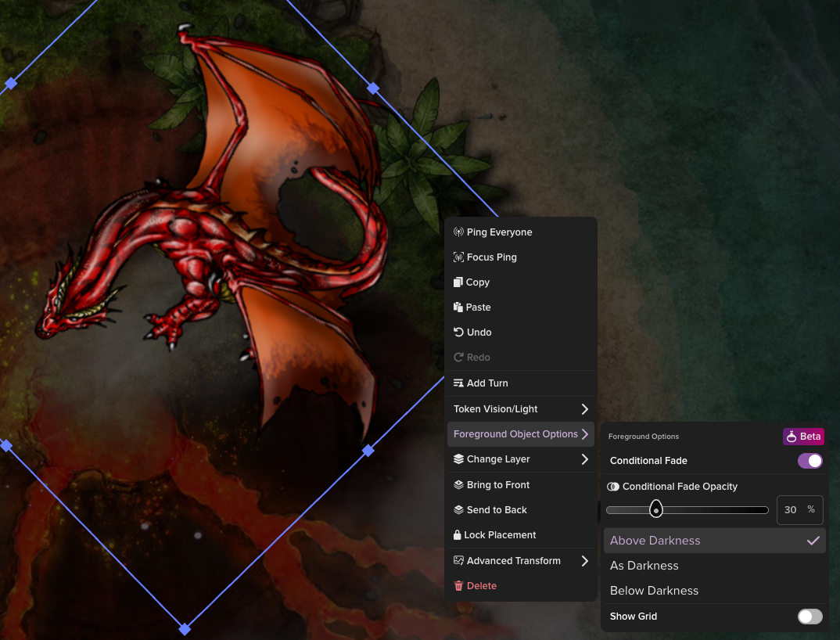Click the Undo arrow icon

[x=458, y=333]
